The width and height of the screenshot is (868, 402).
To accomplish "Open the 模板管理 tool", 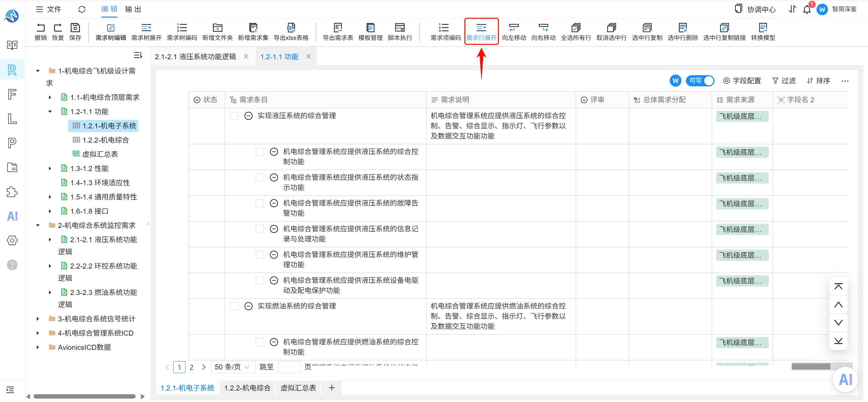I will click(x=370, y=32).
